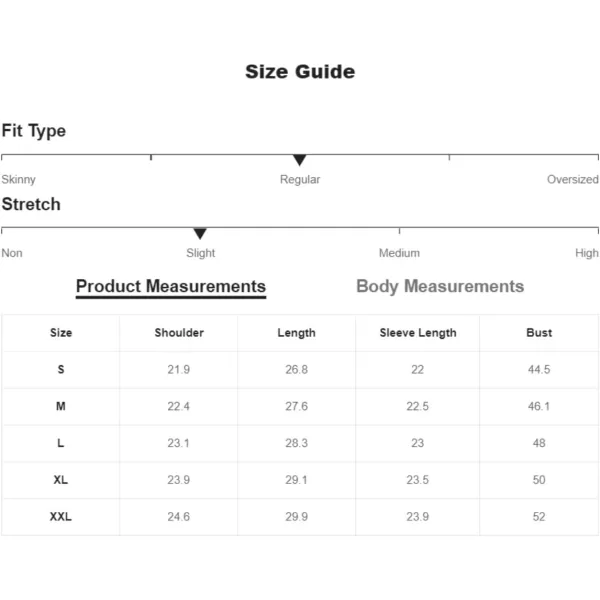The image size is (600, 600).
Task: Click the Shoulder column header
Action: point(179,333)
